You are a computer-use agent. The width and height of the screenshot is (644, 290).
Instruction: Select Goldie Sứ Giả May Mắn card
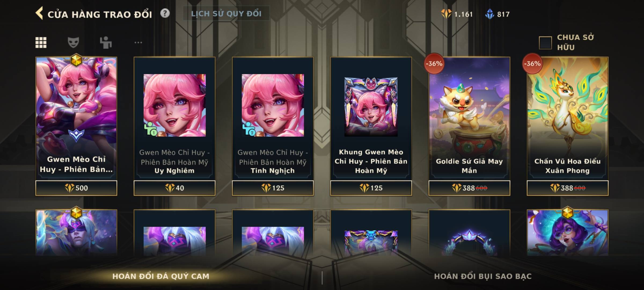(x=469, y=118)
